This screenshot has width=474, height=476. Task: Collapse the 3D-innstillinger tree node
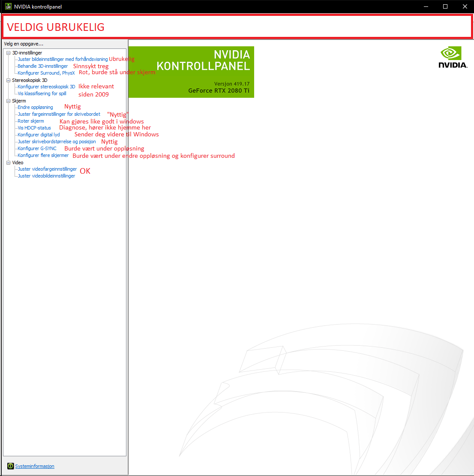9,53
